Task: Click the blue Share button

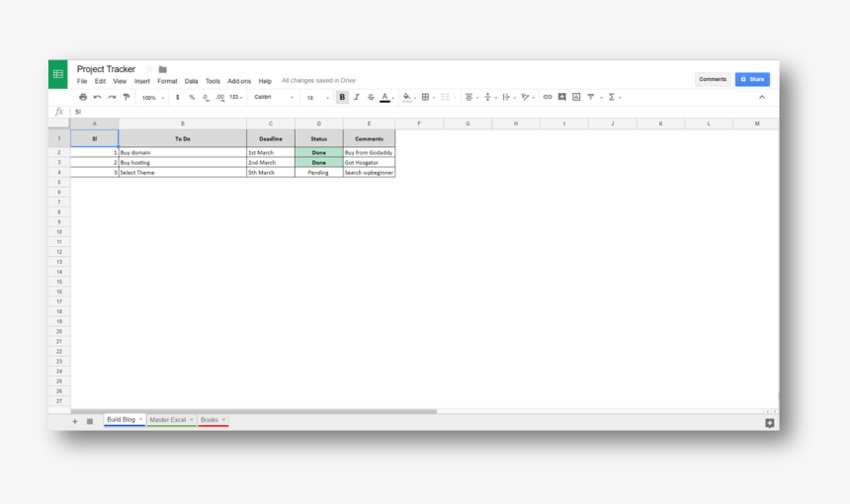Action: click(x=752, y=79)
